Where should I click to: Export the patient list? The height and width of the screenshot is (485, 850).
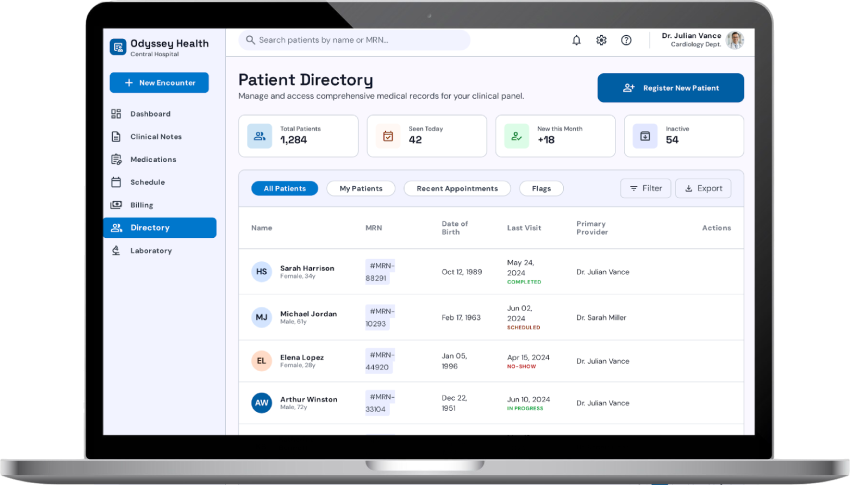tap(703, 189)
